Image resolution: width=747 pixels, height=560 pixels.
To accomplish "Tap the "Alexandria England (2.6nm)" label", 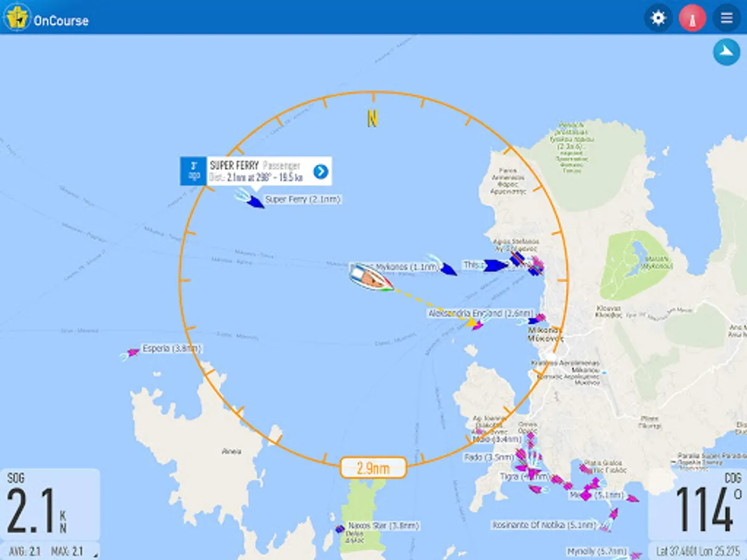I will tap(481, 314).
